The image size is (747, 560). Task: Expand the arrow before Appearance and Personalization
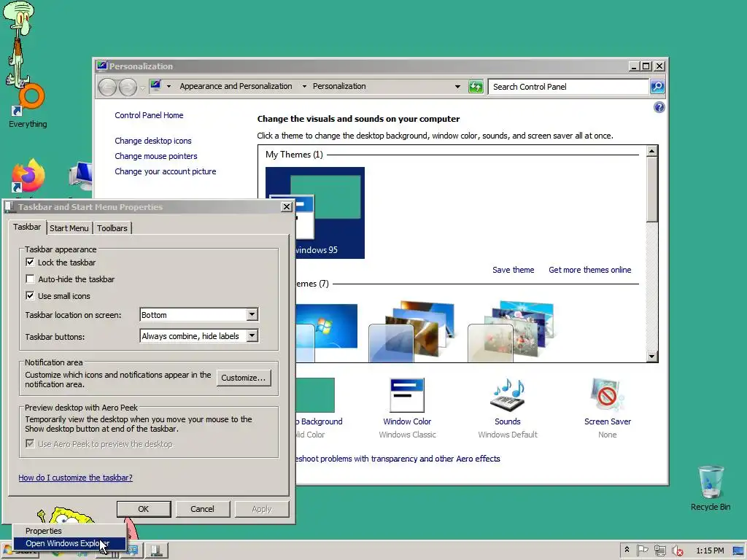(169, 86)
